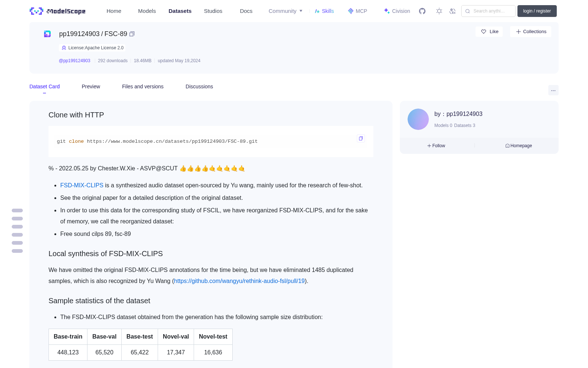Like this dataset
588x368 pixels.
coord(489,32)
